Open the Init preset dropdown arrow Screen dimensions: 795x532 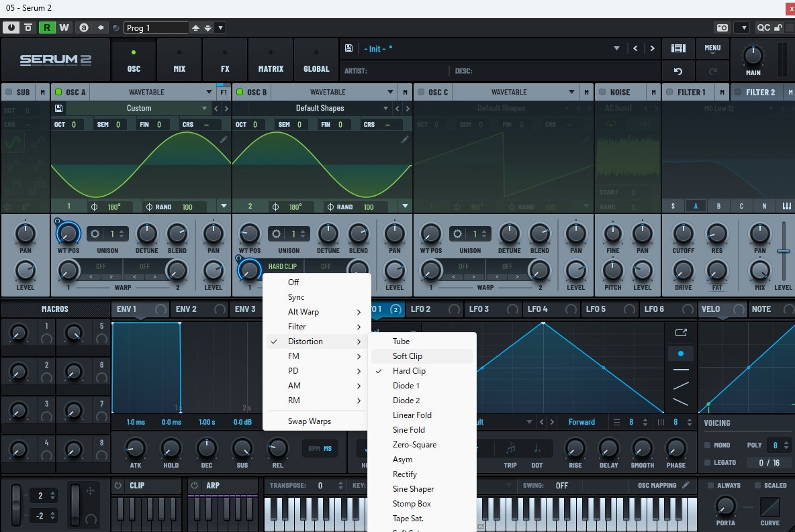click(x=616, y=48)
